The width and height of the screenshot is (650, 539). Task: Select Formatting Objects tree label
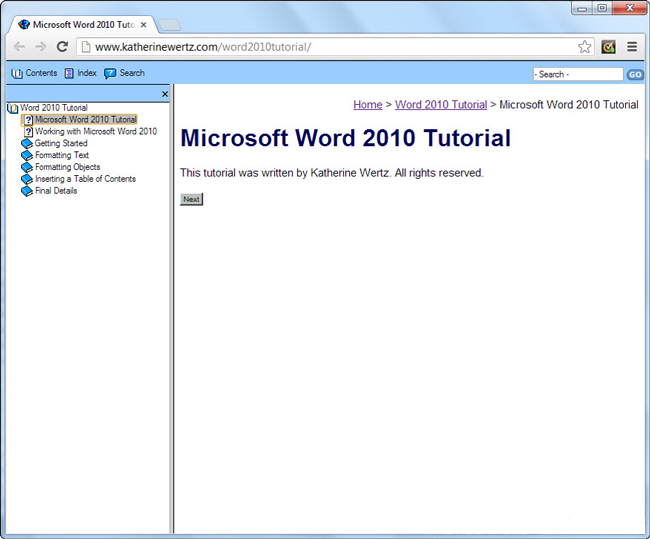(x=68, y=167)
